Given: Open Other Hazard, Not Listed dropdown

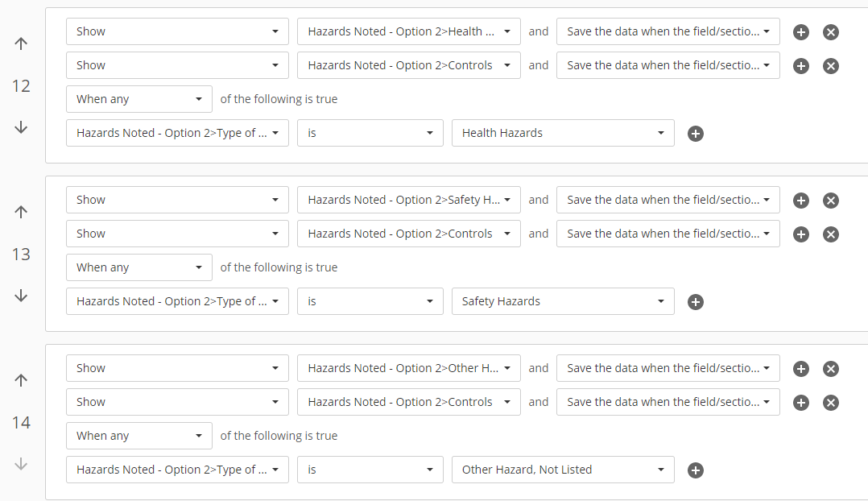Looking at the screenshot, I should [x=563, y=470].
